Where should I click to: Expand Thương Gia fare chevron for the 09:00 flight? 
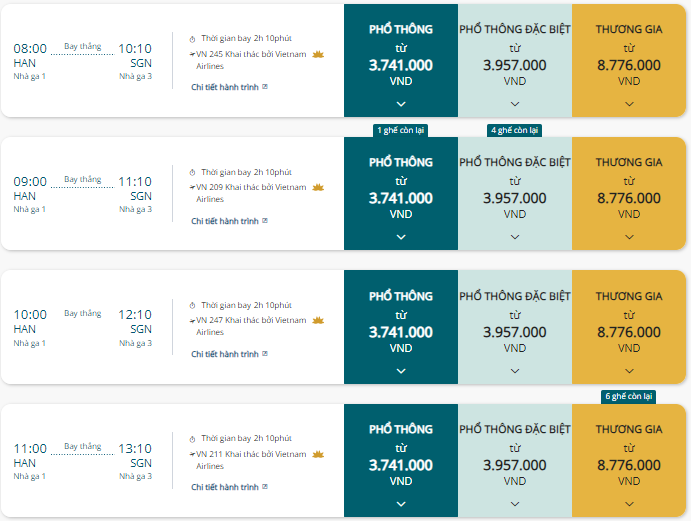click(x=629, y=237)
